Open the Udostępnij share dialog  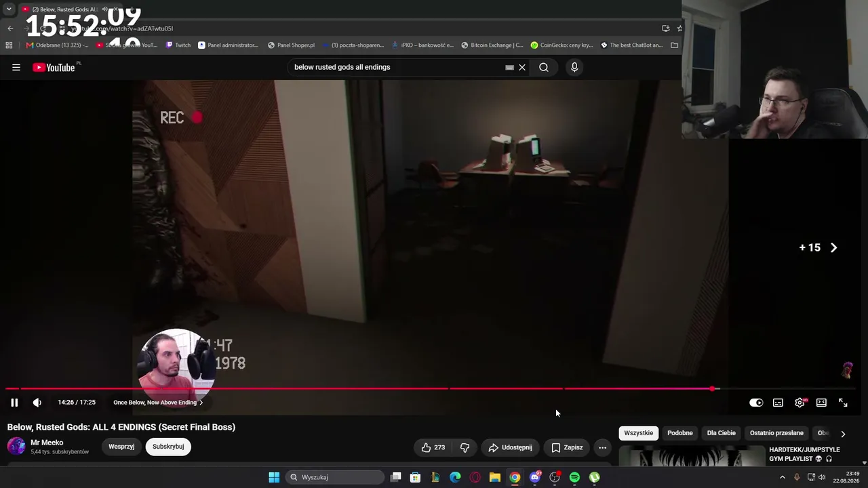tap(510, 447)
